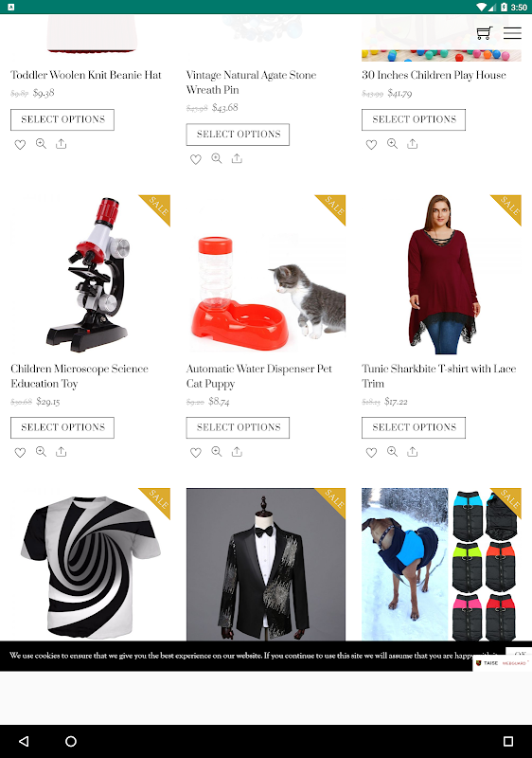Open Vintage Natural Agate Stone Wreath Pin link
This screenshot has width=532, height=758.
tap(251, 82)
